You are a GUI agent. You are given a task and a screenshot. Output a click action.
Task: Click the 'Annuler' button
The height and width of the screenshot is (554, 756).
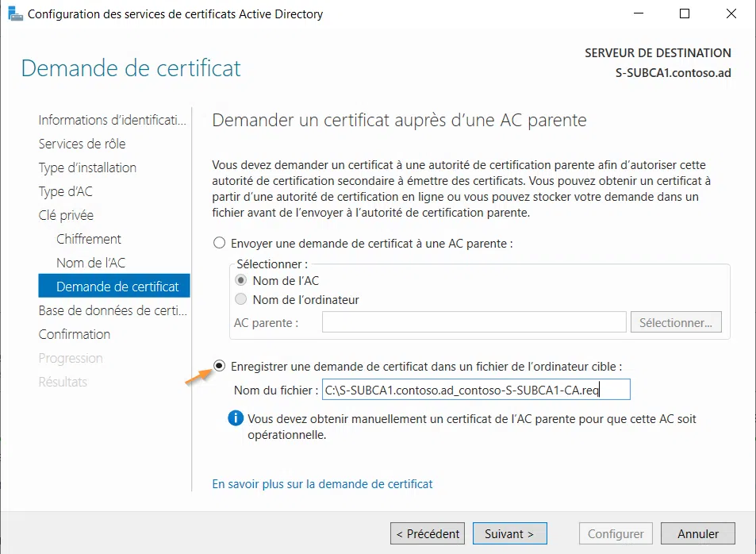pos(697,533)
